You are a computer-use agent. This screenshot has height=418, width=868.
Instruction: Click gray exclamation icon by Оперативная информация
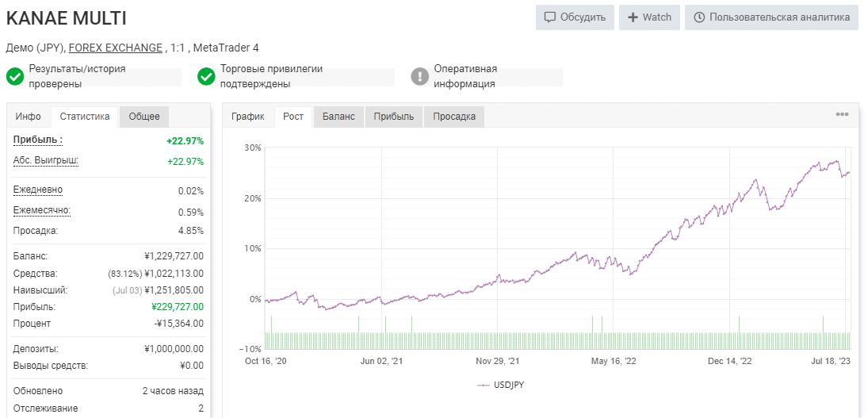[x=420, y=77]
